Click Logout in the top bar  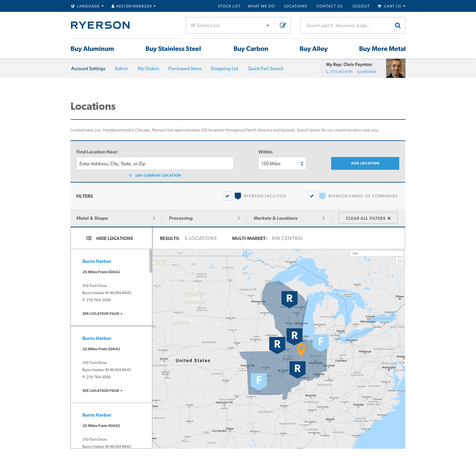[361, 6]
